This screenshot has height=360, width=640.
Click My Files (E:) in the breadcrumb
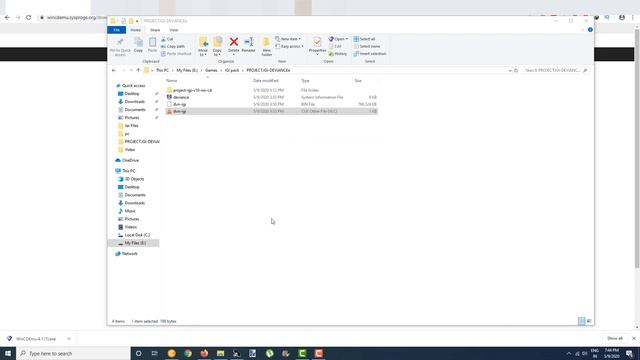pyautogui.click(x=187, y=71)
